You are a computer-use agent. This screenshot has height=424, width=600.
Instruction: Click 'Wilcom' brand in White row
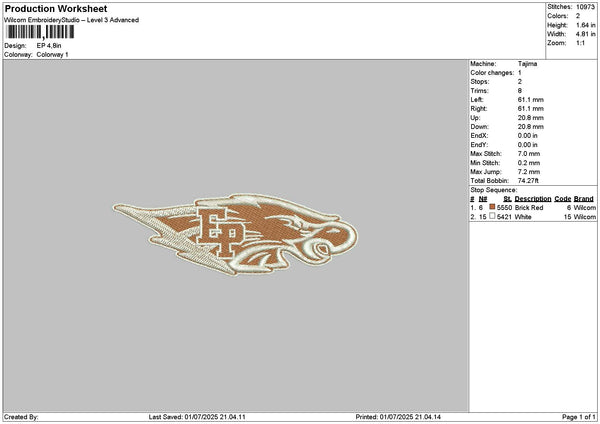point(585,217)
